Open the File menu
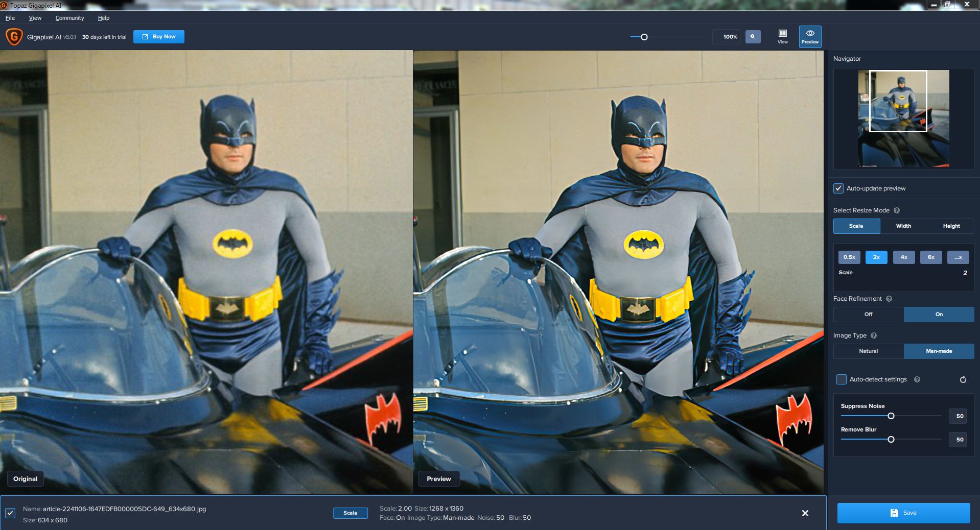 point(10,18)
